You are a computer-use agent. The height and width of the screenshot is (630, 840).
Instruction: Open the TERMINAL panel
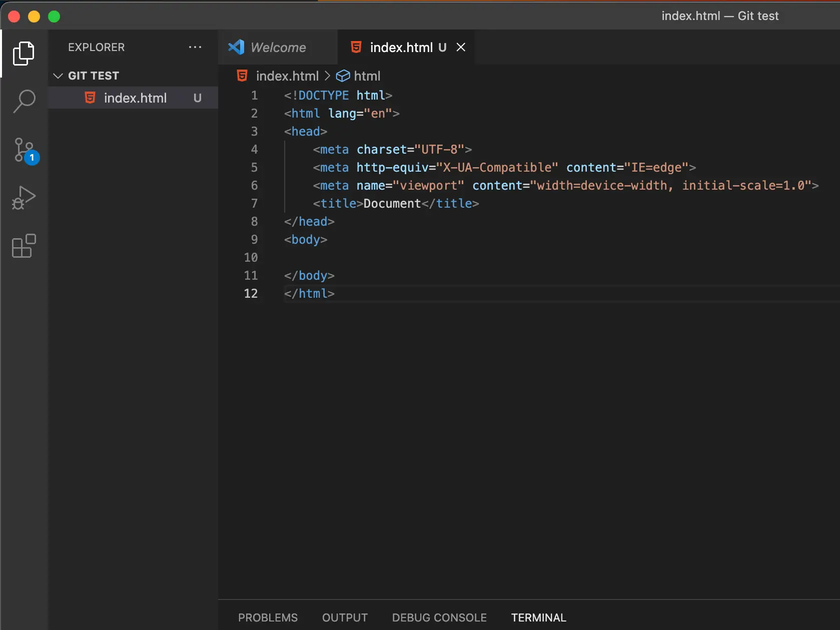pyautogui.click(x=538, y=617)
